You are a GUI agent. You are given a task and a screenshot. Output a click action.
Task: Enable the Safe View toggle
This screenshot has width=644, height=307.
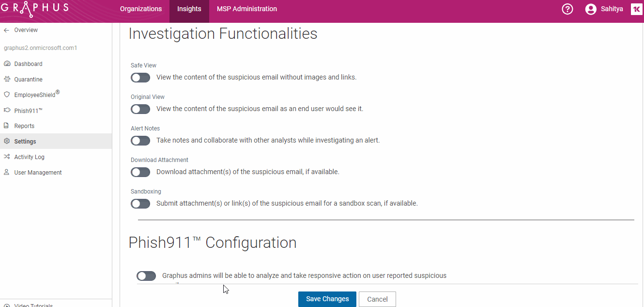click(140, 78)
